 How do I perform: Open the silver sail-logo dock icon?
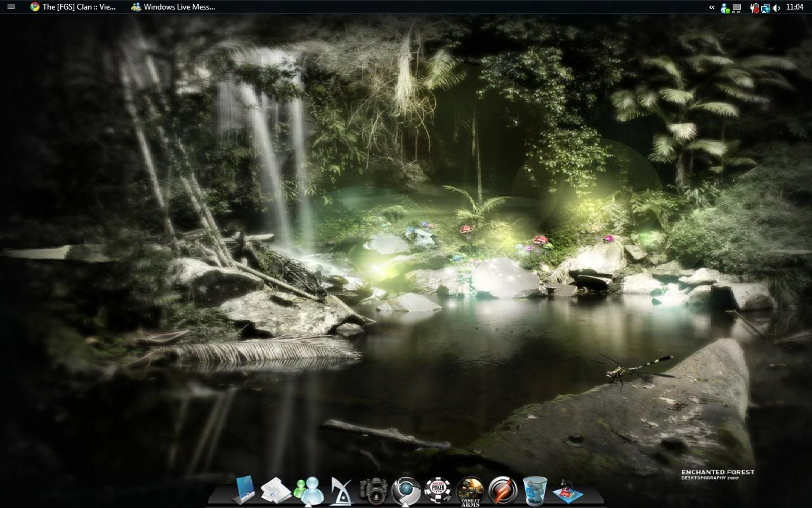click(341, 491)
